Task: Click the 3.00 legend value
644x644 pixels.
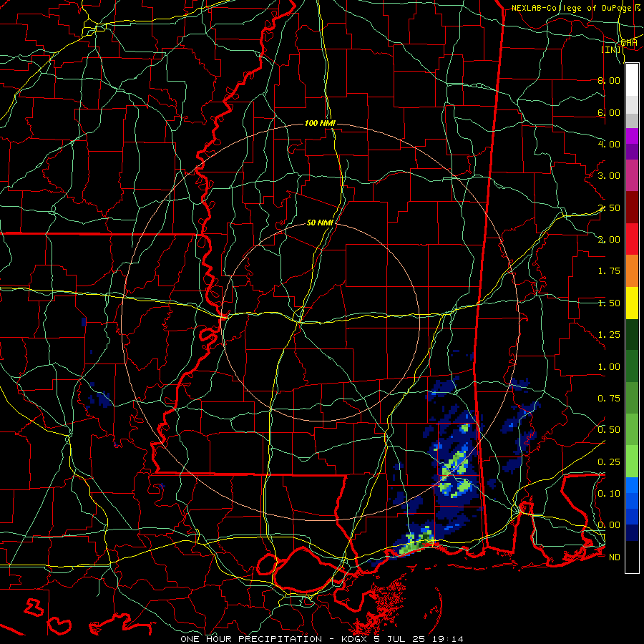Action: (x=609, y=176)
